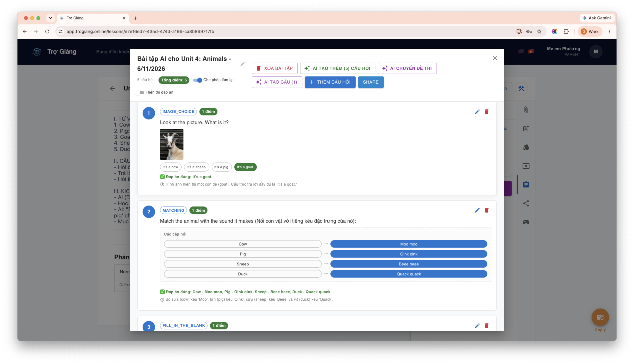The width and height of the screenshot is (634, 364).
Task: Click the Trợ Giảng logo
Action: 37,51
